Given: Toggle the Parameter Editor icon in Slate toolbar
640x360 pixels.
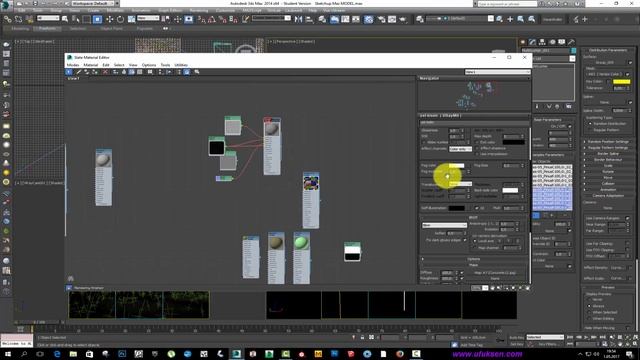Looking at the screenshot, I should click(187, 72).
